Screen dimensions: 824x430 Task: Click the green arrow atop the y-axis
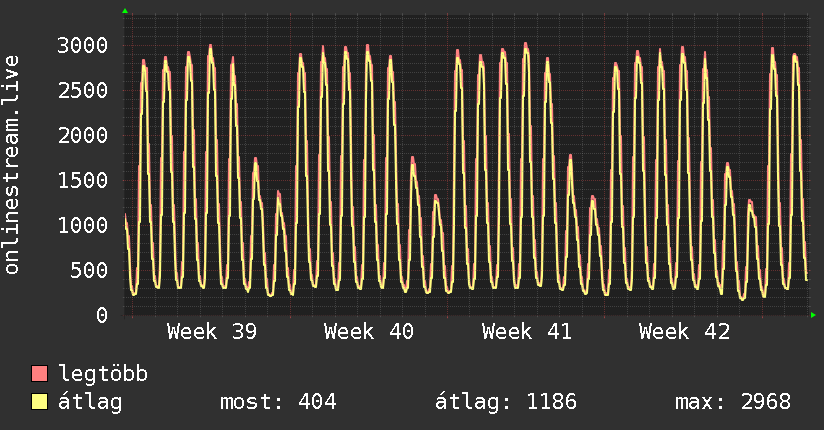[125, 11]
